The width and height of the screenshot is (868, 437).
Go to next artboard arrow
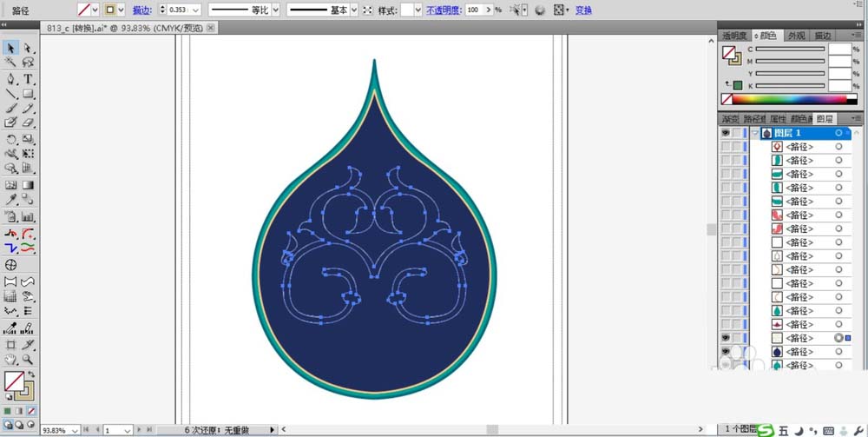click(x=139, y=430)
